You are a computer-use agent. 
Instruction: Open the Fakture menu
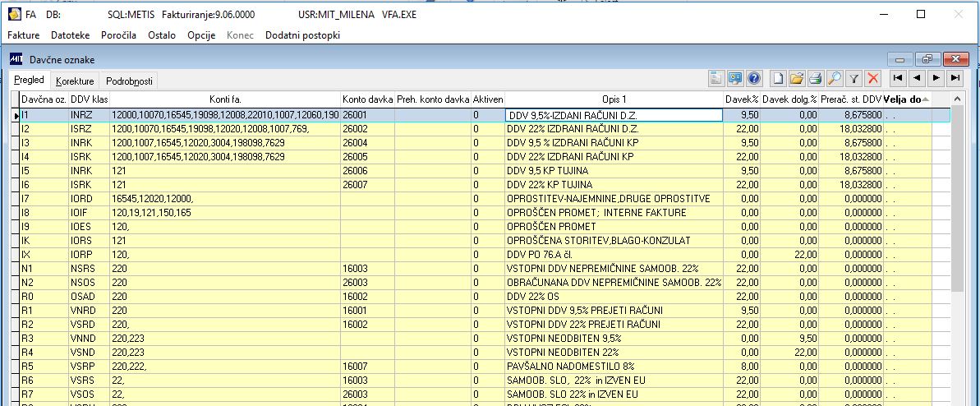pyautogui.click(x=24, y=35)
